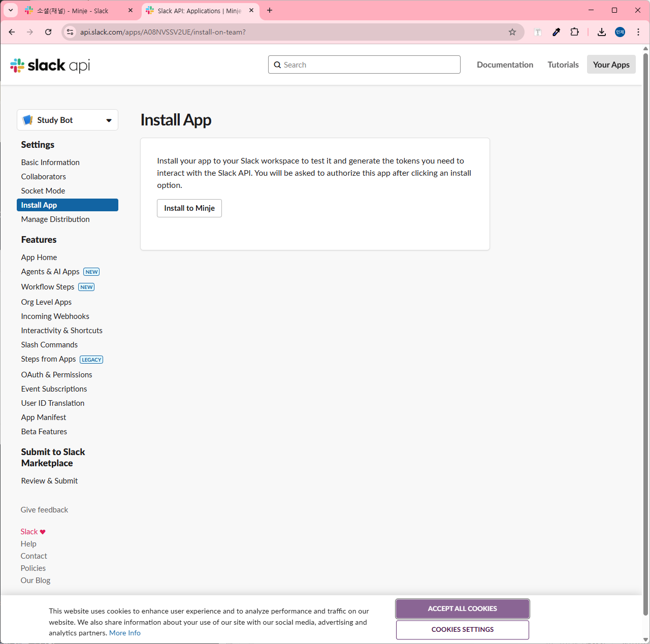
Task: Click the scrollbar down arrow
Action: (646, 639)
